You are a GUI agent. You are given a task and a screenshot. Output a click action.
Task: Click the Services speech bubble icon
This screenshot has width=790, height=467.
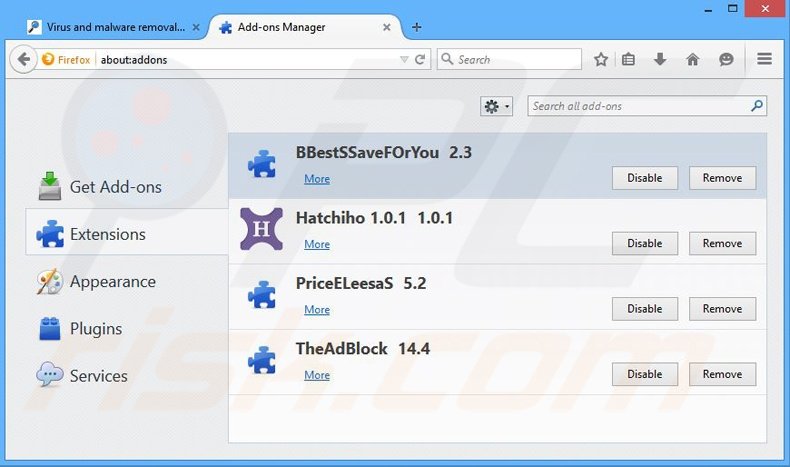49,374
